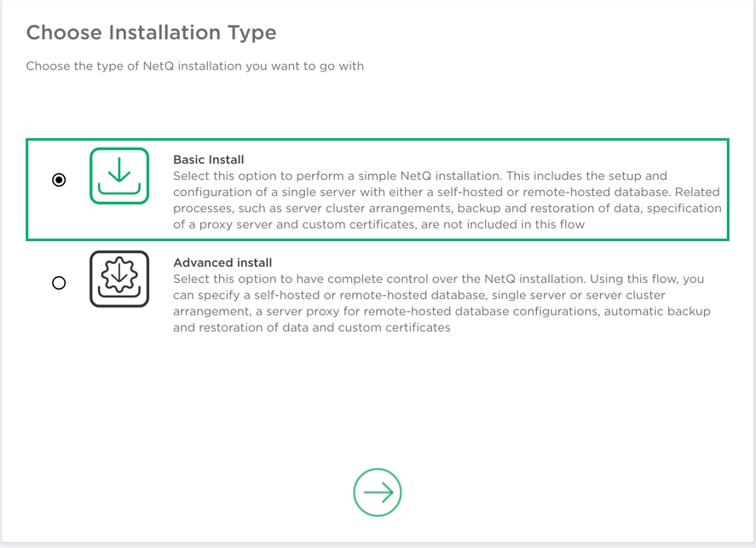Select the Basic Install radio button
The width and height of the screenshot is (756, 548).
[59, 180]
